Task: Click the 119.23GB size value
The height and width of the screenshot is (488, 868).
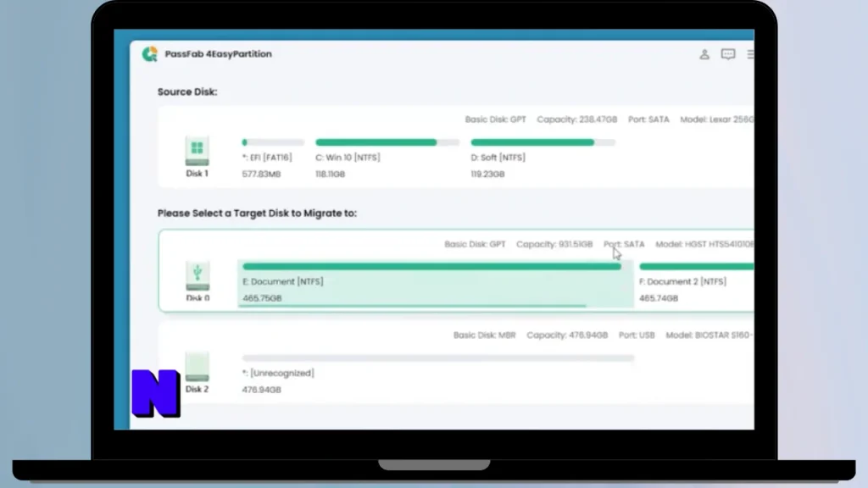Action: [x=487, y=175]
